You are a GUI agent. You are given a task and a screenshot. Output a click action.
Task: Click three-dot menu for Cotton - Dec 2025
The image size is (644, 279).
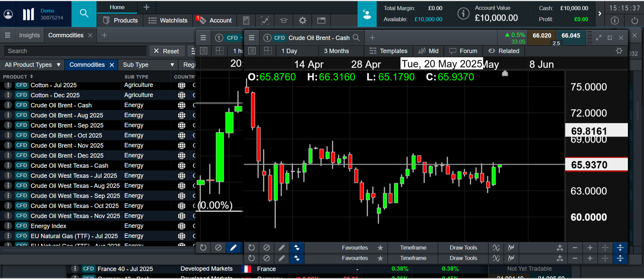[x=8, y=95]
